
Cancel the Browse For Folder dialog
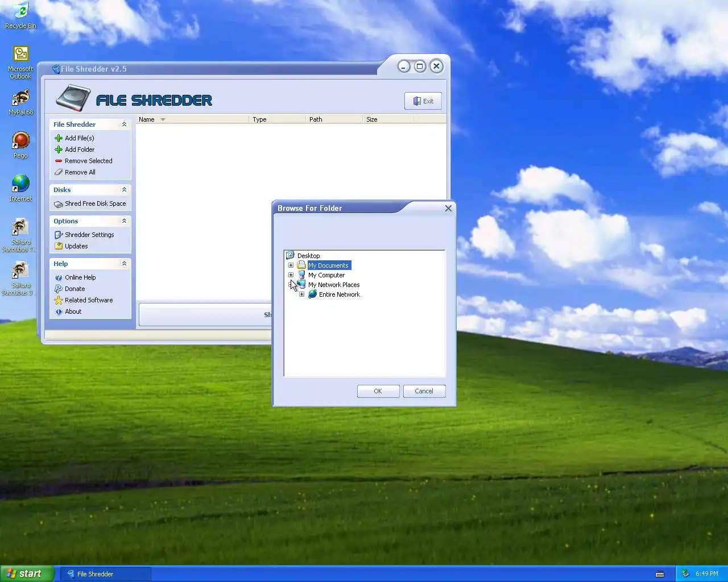(424, 391)
